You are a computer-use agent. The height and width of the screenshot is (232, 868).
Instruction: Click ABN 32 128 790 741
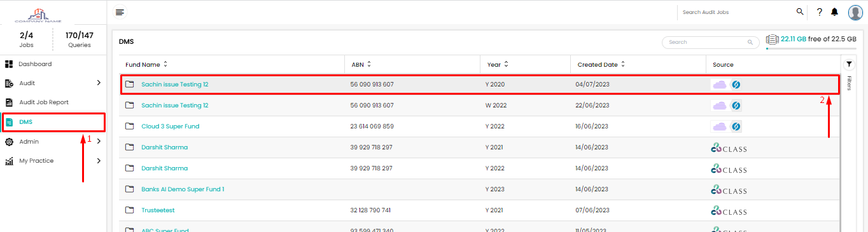point(370,210)
